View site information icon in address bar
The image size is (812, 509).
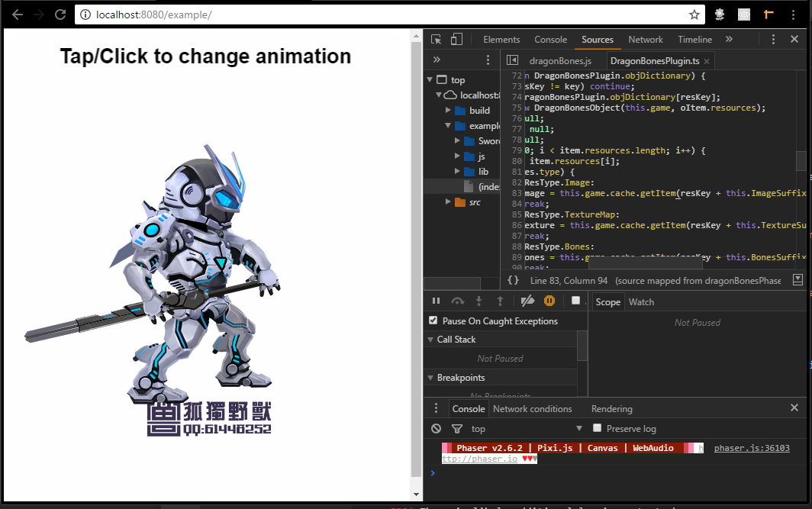coord(85,14)
